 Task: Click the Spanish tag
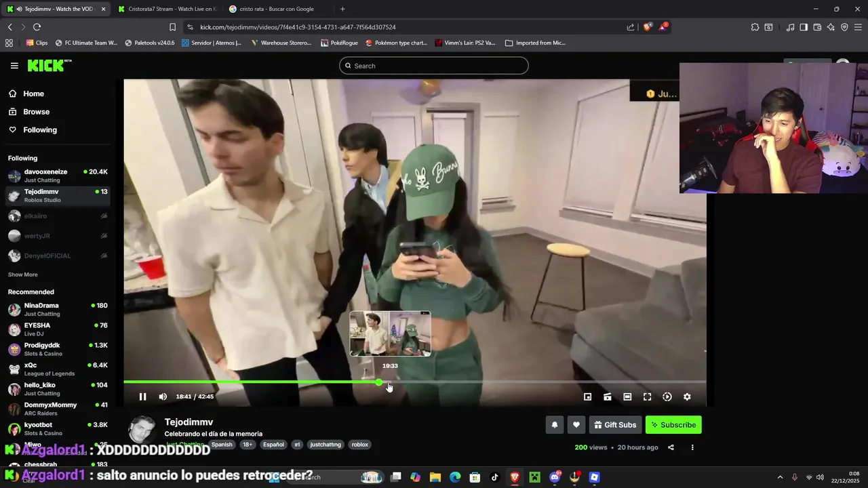pyautogui.click(x=222, y=445)
